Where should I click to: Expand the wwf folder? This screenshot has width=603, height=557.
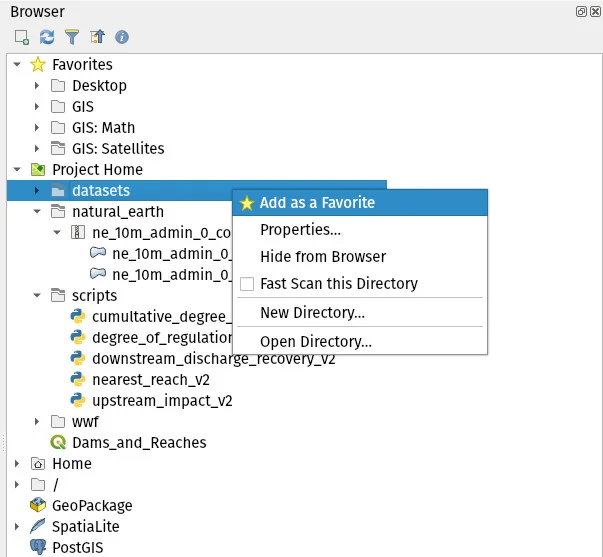(x=37, y=422)
